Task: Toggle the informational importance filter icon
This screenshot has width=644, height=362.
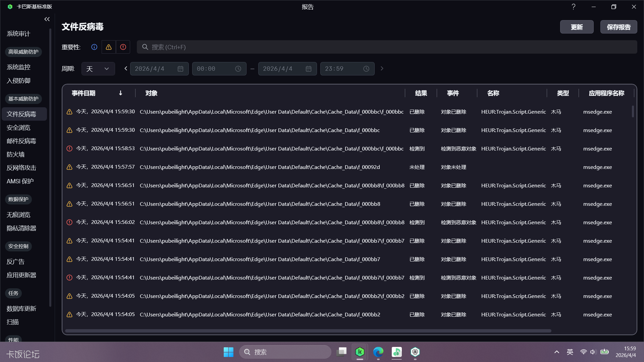Action: pyautogui.click(x=94, y=47)
